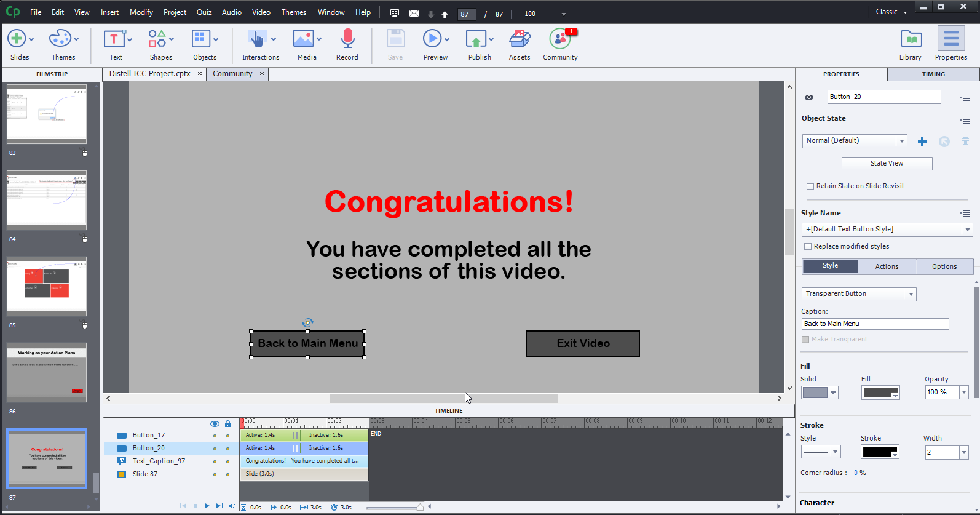Click the Slides toolbar icon
Viewport: 980px width, 515px height.
(17, 39)
